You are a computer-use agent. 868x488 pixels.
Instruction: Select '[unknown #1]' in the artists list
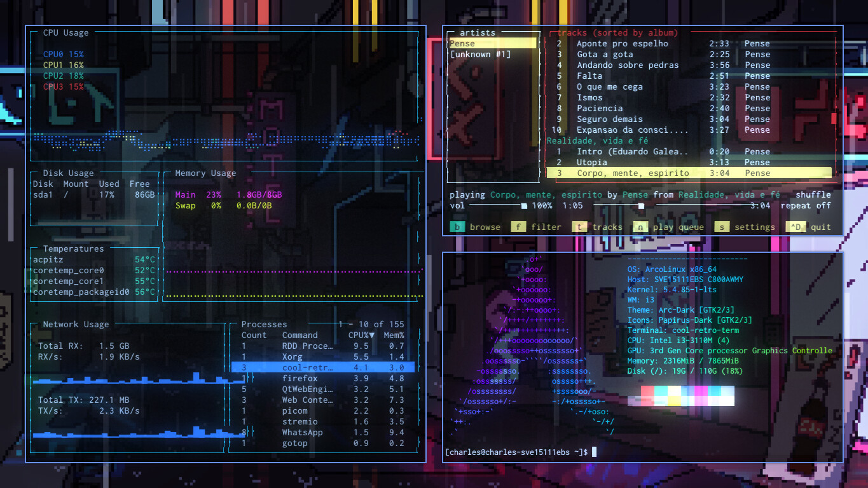tap(480, 55)
